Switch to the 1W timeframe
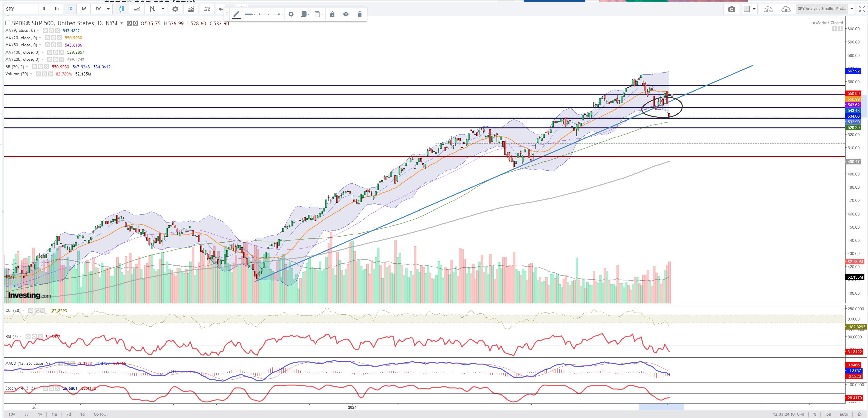This screenshot has height=418, width=868. (98, 9)
